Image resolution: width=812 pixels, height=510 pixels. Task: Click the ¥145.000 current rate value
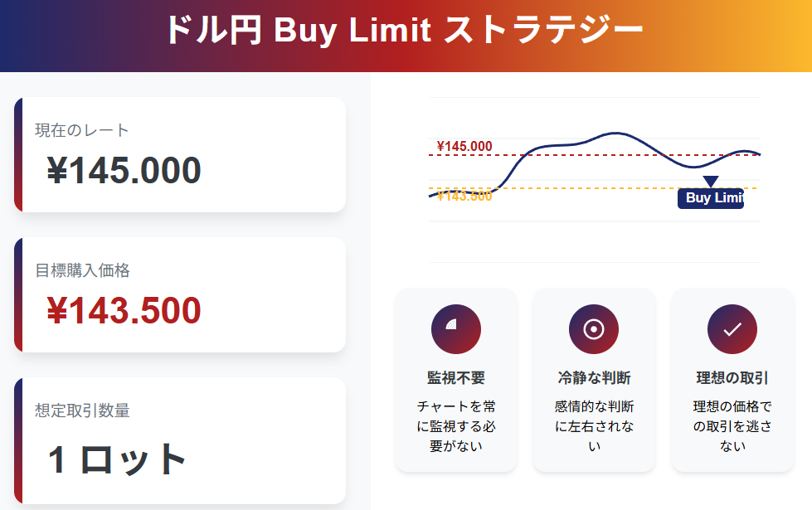[x=124, y=170]
